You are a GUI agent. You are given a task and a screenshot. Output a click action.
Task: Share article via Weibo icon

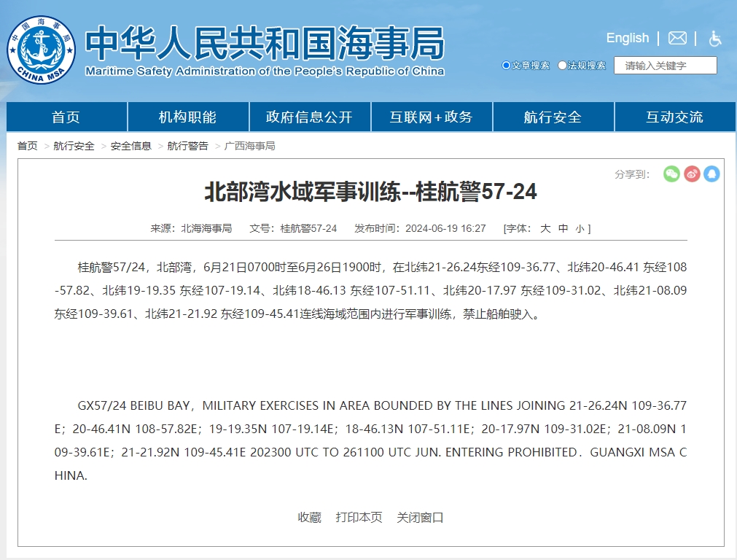coord(692,174)
